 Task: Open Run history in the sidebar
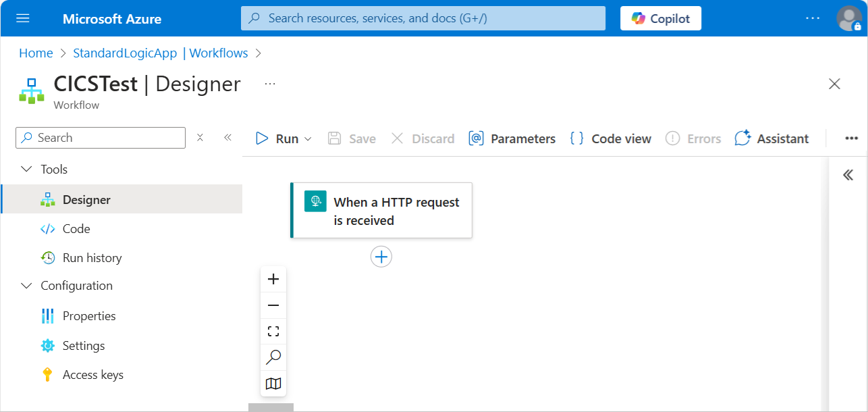(x=90, y=257)
